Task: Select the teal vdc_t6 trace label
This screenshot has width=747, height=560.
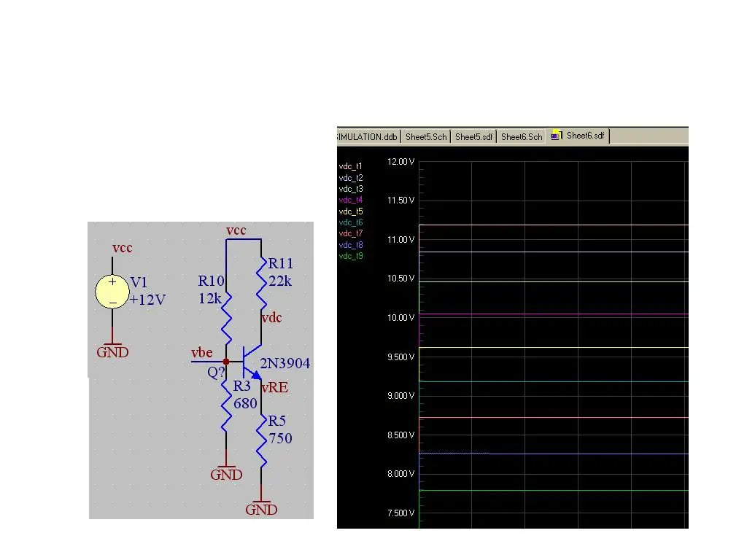Action: tap(351, 222)
